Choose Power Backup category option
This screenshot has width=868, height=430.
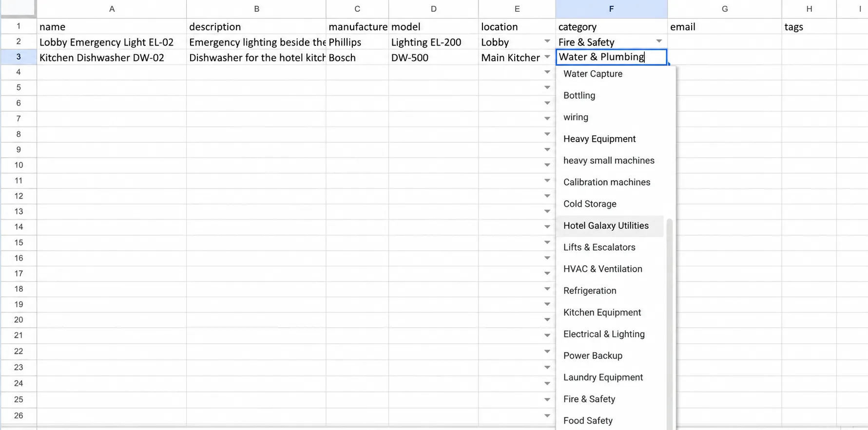tap(610, 355)
